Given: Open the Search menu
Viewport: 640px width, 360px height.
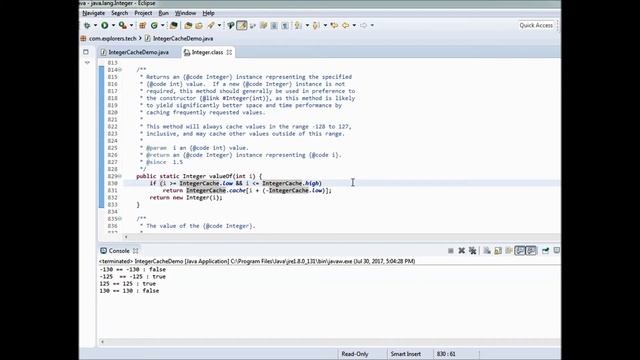Looking at the screenshot, I should (x=120, y=13).
